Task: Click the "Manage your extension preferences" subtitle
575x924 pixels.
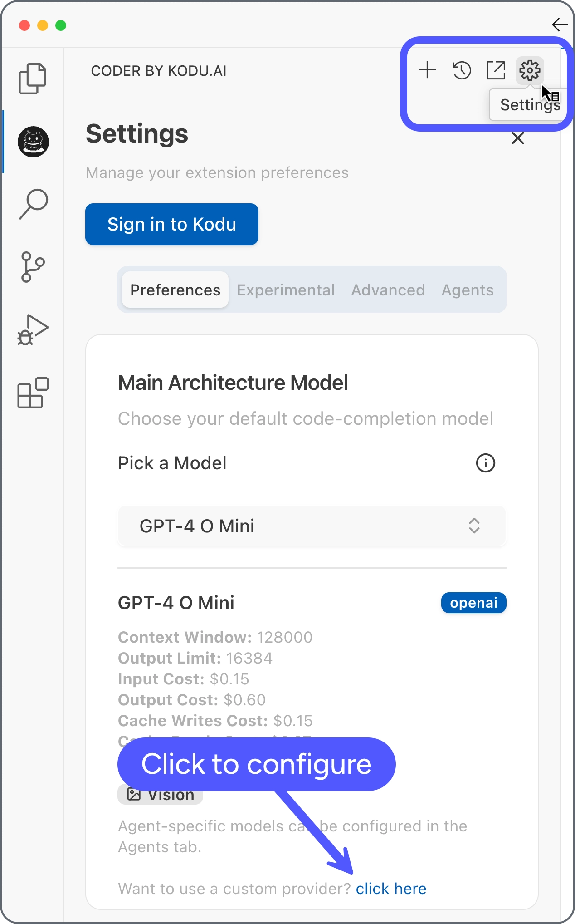Action: tap(217, 172)
